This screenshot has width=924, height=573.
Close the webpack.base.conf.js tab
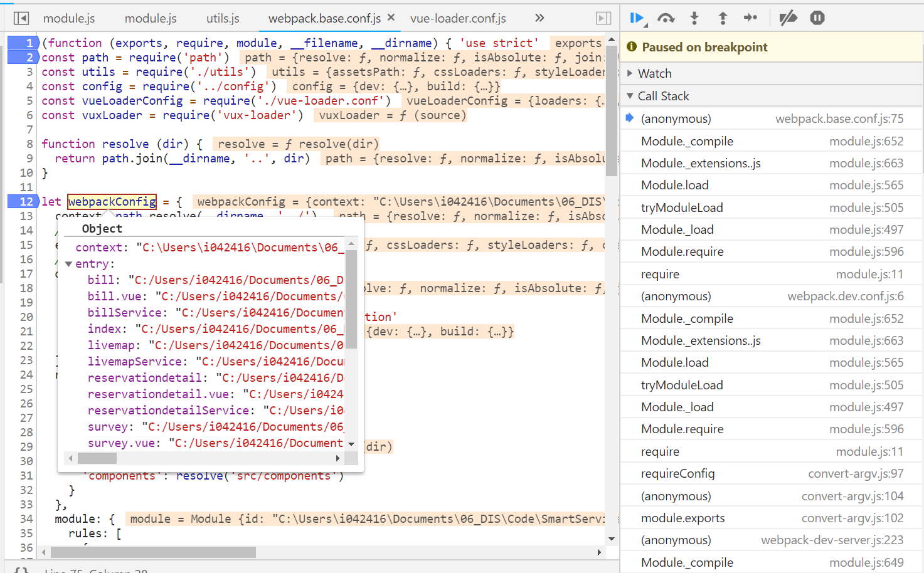tap(391, 18)
